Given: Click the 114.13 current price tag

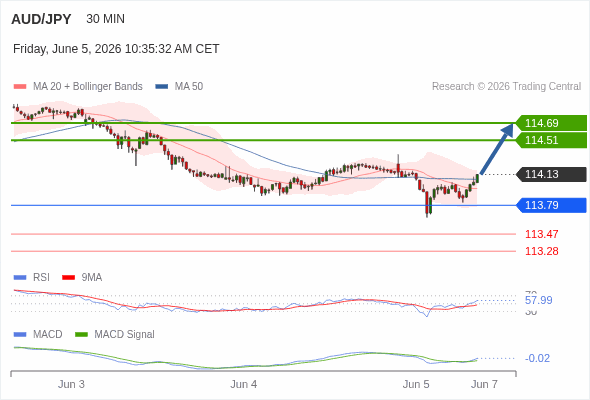Looking at the screenshot, I should (551, 174).
